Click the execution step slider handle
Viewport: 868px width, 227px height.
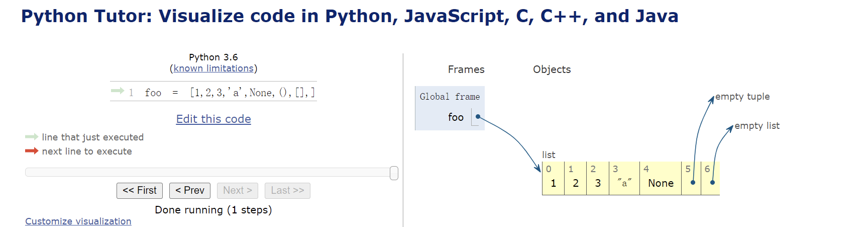tap(394, 173)
